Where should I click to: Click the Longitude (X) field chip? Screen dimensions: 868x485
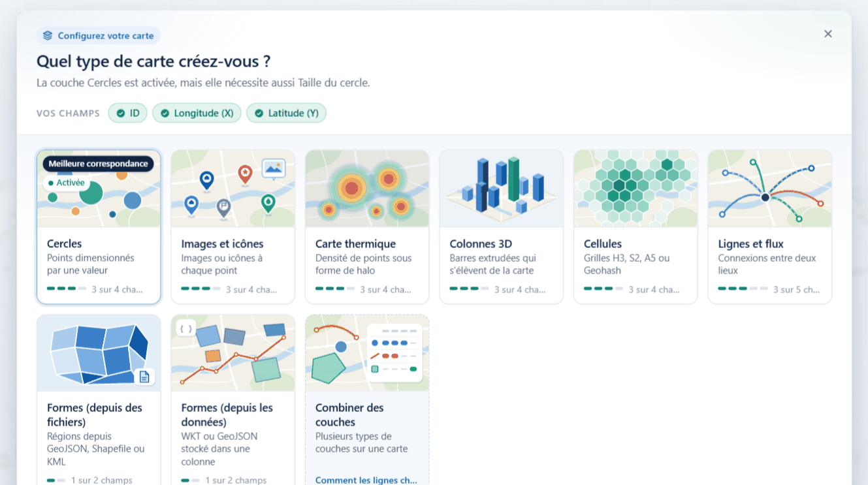click(x=197, y=113)
